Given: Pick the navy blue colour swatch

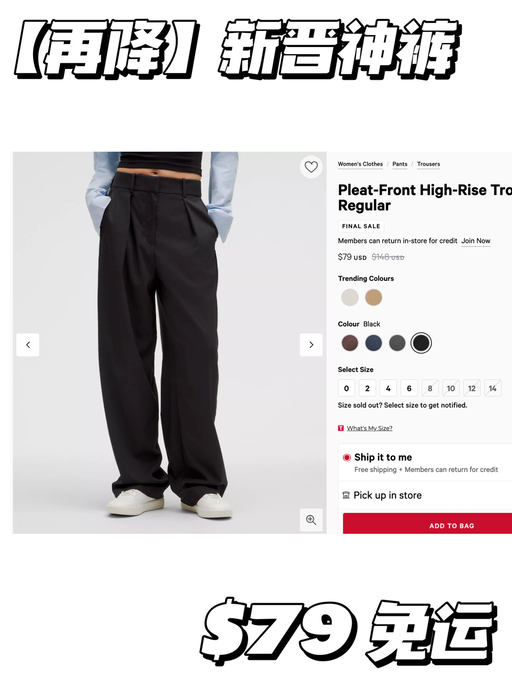Looking at the screenshot, I should point(373,343).
